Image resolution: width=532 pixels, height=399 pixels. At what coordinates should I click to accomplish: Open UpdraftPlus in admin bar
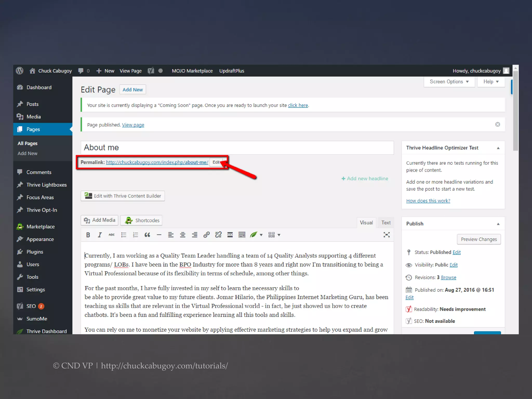(232, 71)
